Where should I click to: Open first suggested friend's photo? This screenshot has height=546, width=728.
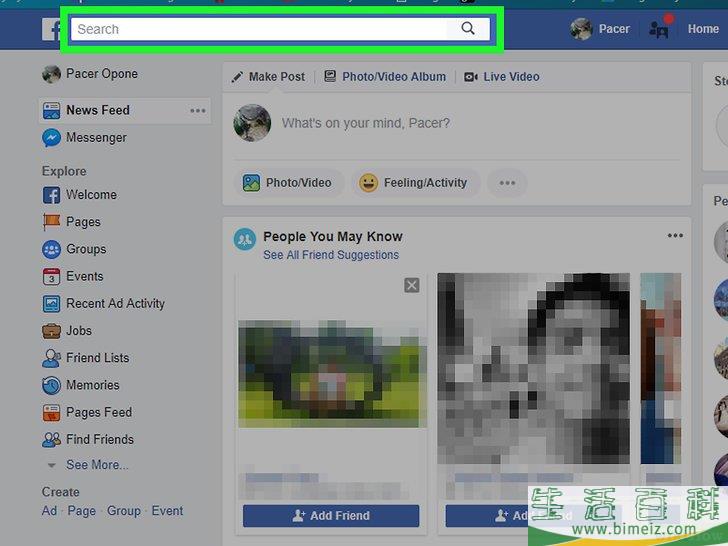pos(332,374)
